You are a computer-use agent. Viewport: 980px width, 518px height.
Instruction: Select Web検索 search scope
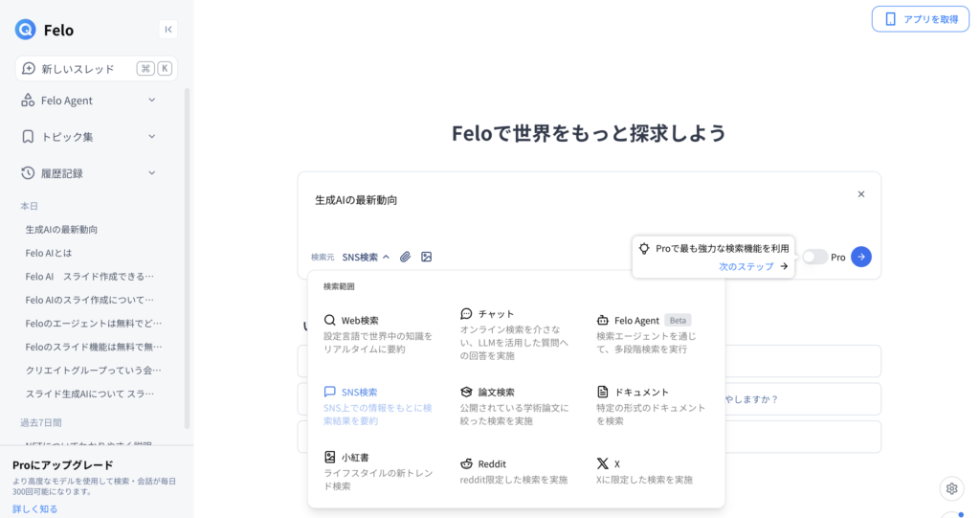(378, 334)
